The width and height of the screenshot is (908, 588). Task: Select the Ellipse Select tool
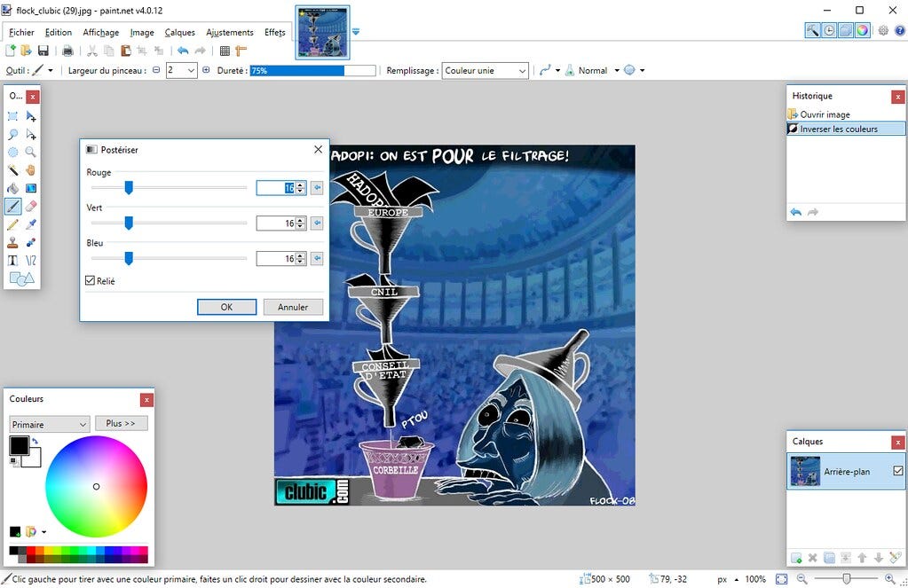point(12,153)
